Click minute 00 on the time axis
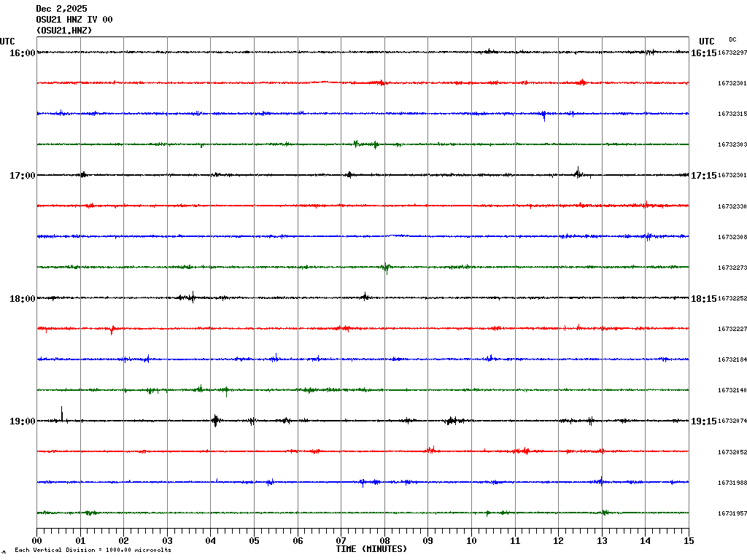This screenshot has height=560, width=747. [37, 541]
